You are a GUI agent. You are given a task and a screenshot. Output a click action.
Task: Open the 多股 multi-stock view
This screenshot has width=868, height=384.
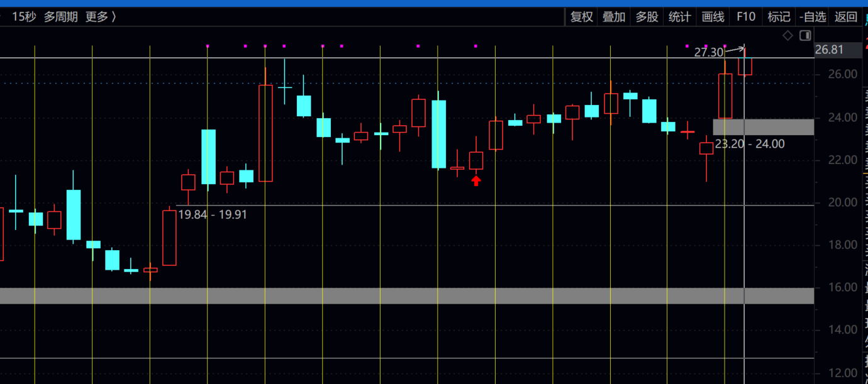(x=647, y=17)
